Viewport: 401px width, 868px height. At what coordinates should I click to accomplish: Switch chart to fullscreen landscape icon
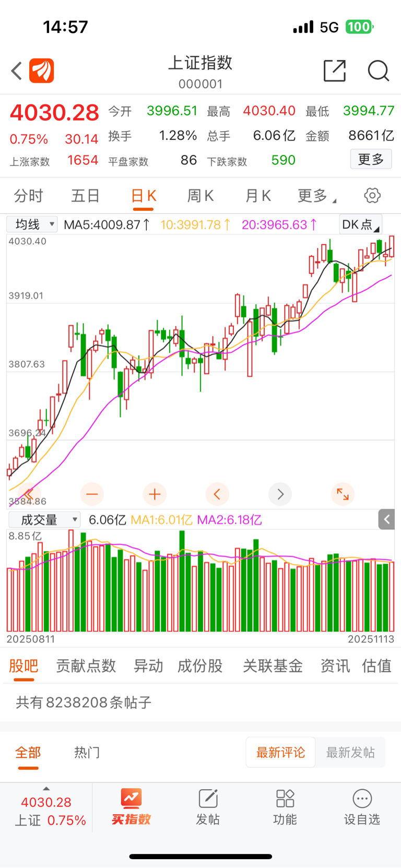pos(343,494)
